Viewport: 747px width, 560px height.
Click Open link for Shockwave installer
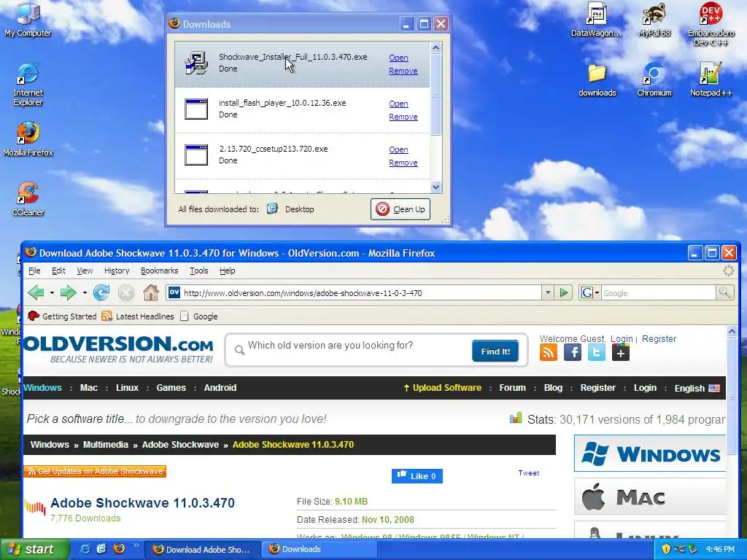click(398, 58)
